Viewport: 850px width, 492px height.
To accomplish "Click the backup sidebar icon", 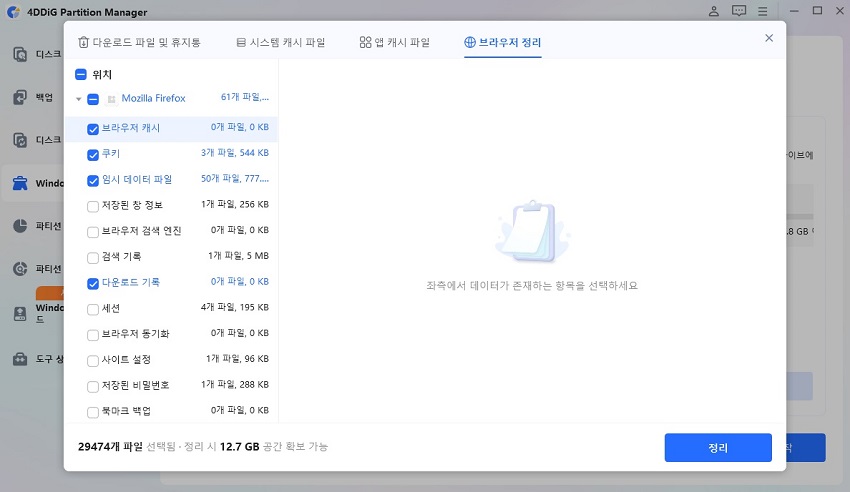I will (20, 97).
